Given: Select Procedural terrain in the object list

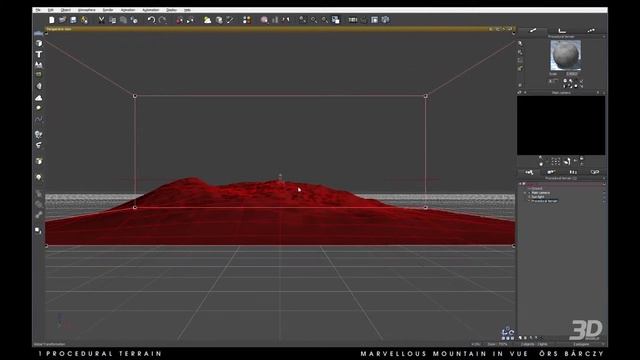Looking at the screenshot, I should (x=544, y=201).
